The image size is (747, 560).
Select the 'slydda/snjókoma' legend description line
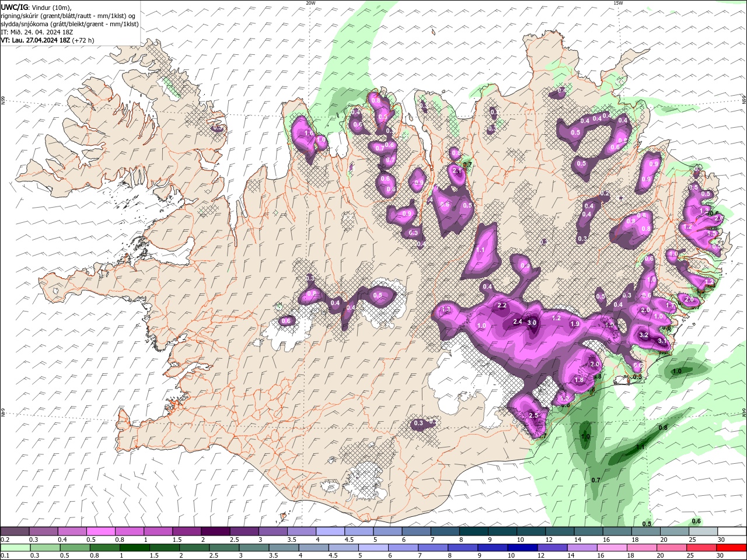click(70, 24)
